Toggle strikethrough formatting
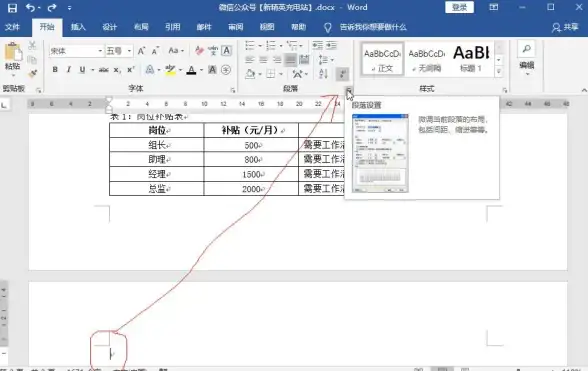The width and height of the screenshot is (588, 371). [x=104, y=70]
